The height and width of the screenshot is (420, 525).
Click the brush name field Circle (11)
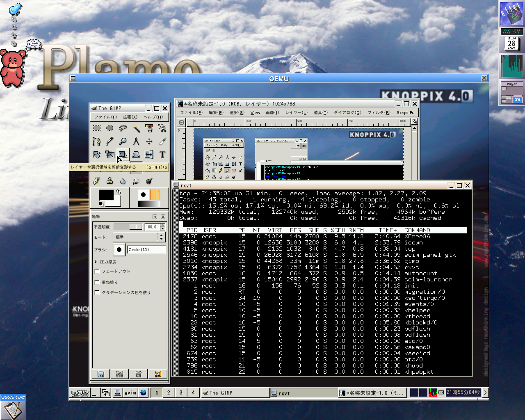coord(146,249)
